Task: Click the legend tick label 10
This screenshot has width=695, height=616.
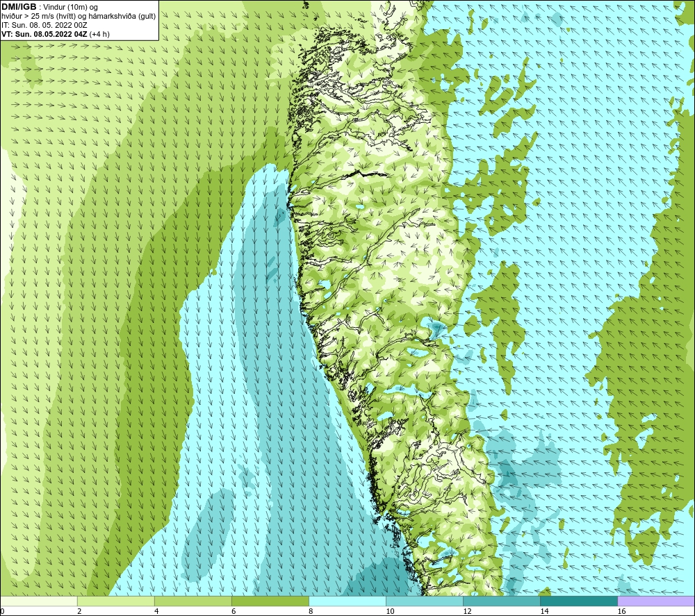Action: [390, 611]
